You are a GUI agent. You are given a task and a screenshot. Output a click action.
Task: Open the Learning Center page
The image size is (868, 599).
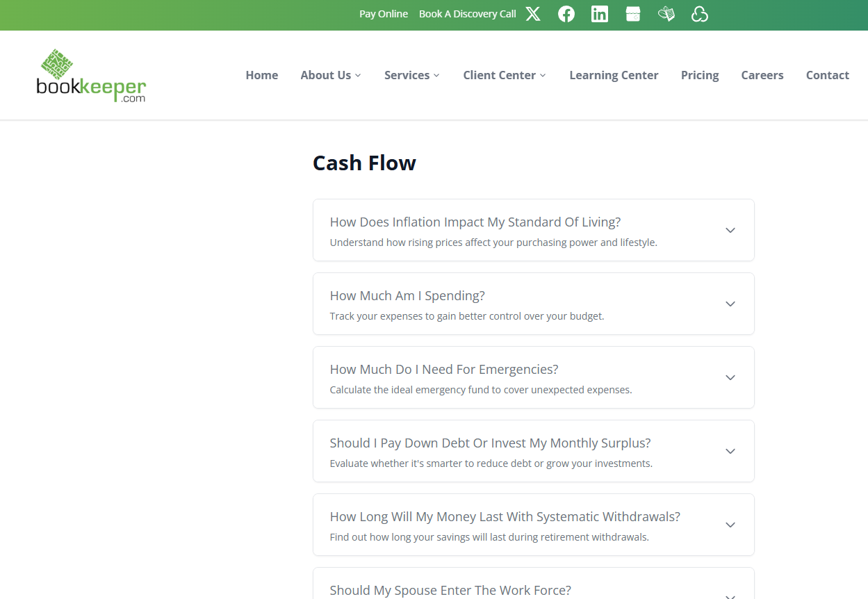point(614,75)
